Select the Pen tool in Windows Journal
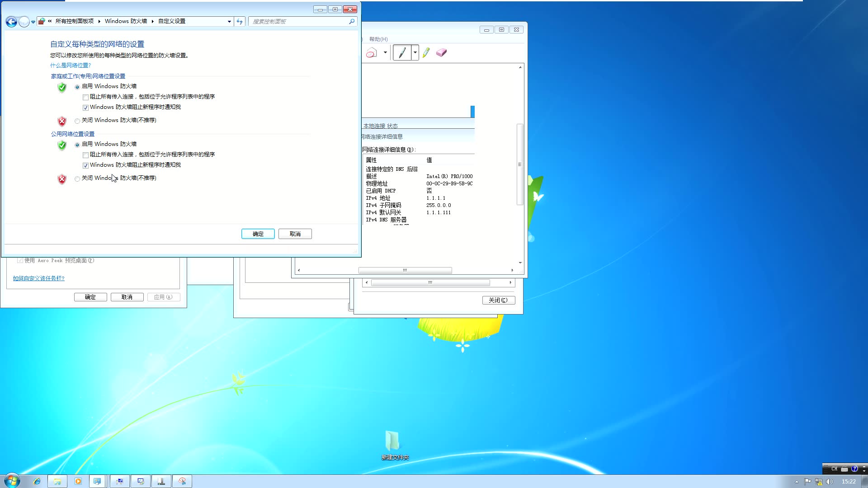 coord(403,52)
